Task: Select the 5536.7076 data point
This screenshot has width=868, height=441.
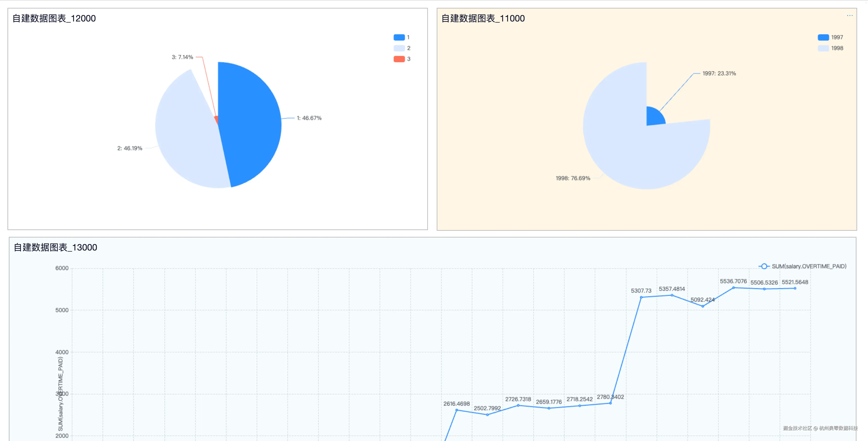Action: tap(734, 288)
